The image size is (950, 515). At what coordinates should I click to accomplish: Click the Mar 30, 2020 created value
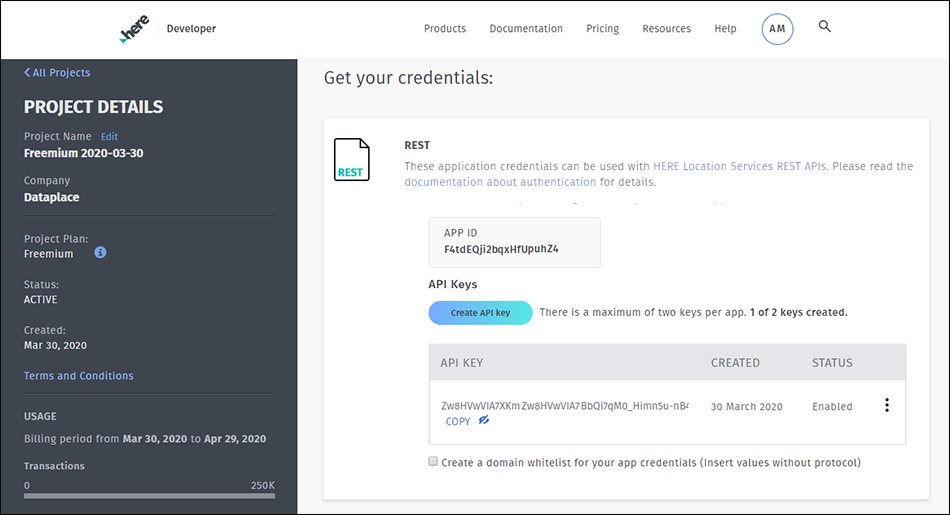click(x=55, y=345)
